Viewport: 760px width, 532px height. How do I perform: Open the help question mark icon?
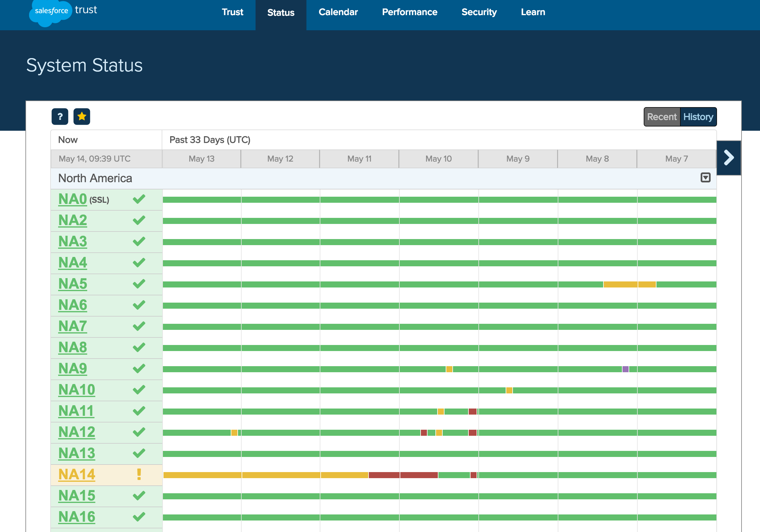tap(60, 117)
